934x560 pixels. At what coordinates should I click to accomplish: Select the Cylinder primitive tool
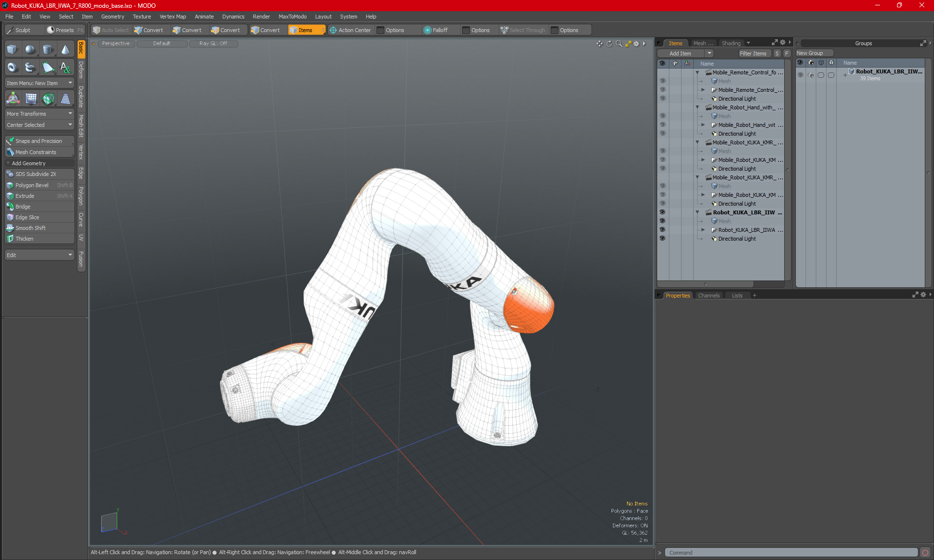click(48, 49)
